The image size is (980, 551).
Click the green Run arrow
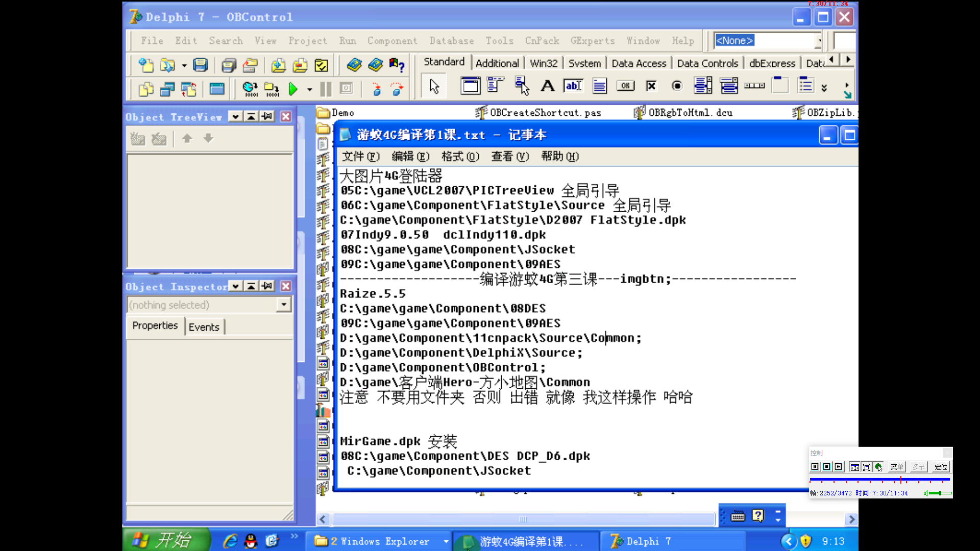[x=293, y=89]
